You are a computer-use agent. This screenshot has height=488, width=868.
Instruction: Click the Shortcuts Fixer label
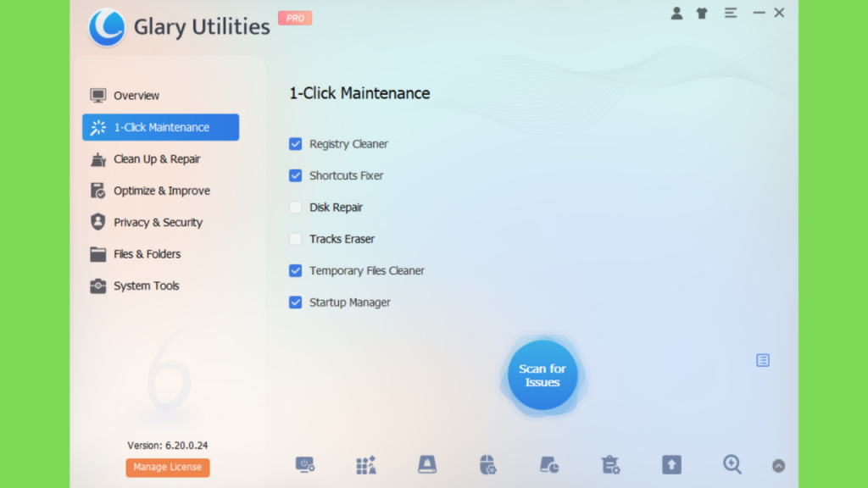pyautogui.click(x=347, y=175)
